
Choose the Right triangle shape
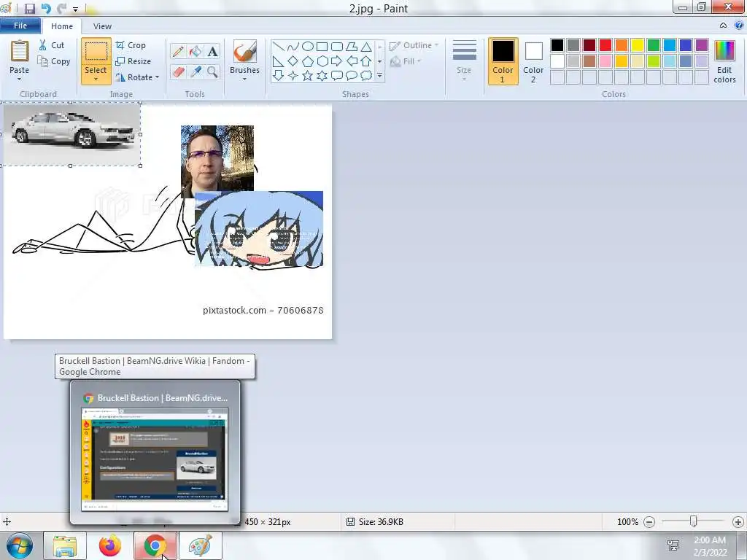click(x=279, y=61)
